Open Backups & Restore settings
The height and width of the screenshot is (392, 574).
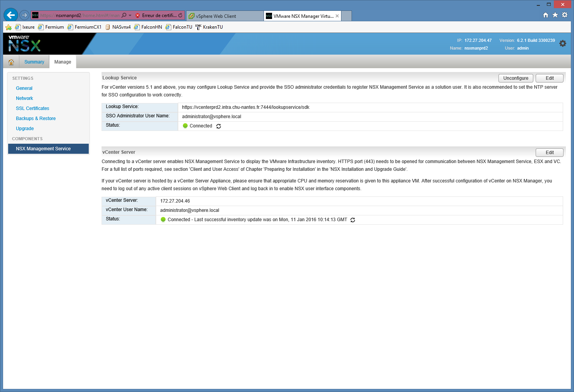(36, 119)
